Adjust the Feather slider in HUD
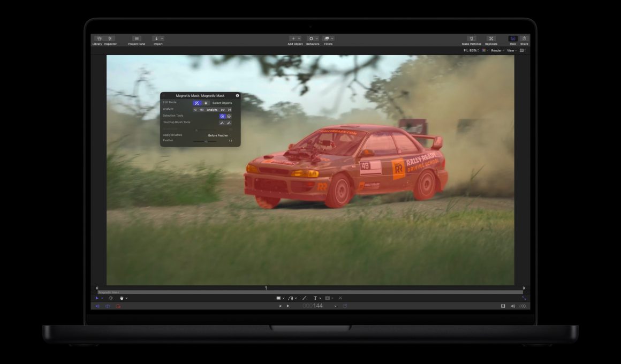The image size is (621, 364). coord(206,141)
